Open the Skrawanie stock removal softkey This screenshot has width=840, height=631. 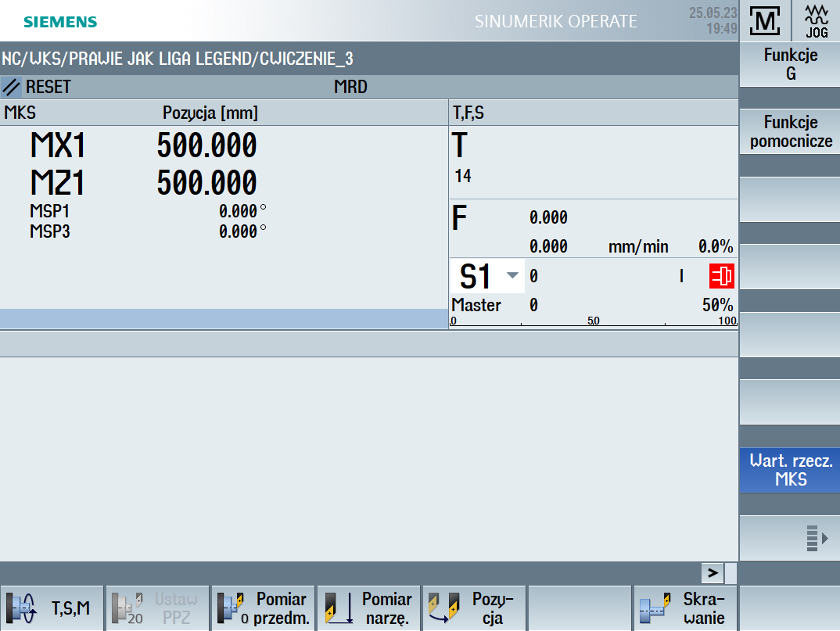[684, 608]
